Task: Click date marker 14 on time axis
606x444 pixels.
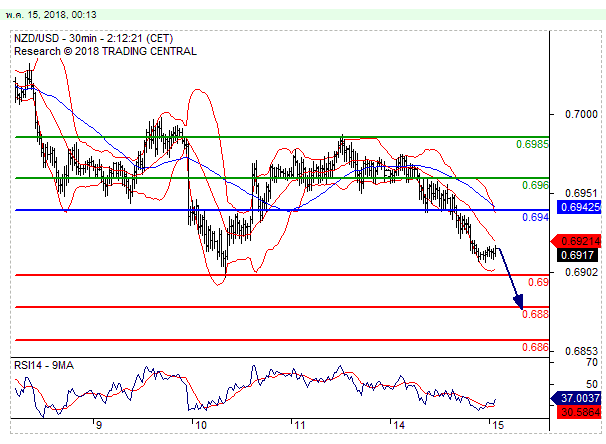Action: [x=399, y=425]
